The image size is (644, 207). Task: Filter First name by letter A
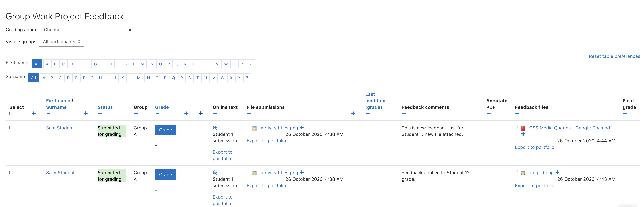point(47,64)
